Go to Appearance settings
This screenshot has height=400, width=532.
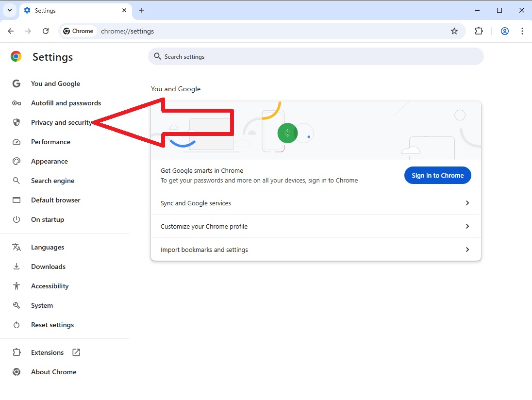click(x=49, y=161)
